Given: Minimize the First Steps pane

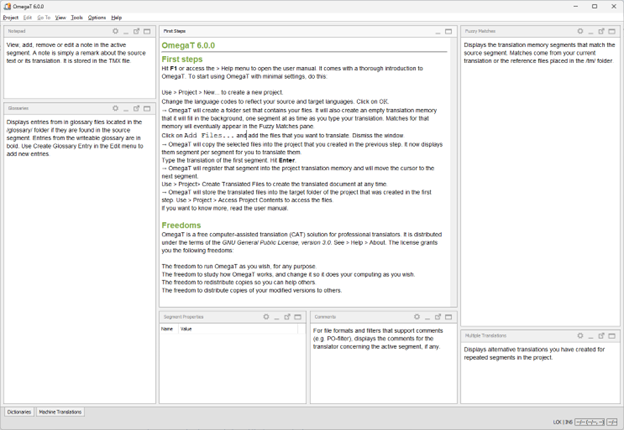Looking at the screenshot, I should (x=438, y=31).
